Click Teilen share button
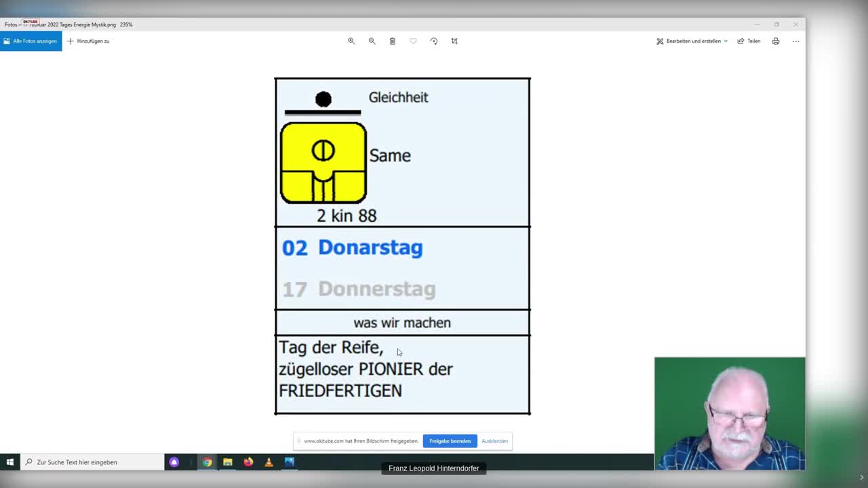Viewport: 868px width, 488px height. click(x=749, y=41)
